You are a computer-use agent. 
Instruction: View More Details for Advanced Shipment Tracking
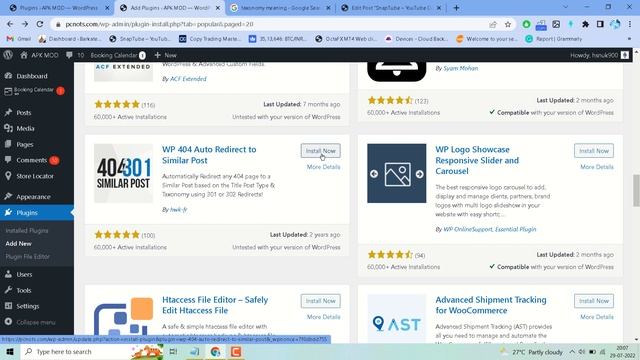coord(597,317)
